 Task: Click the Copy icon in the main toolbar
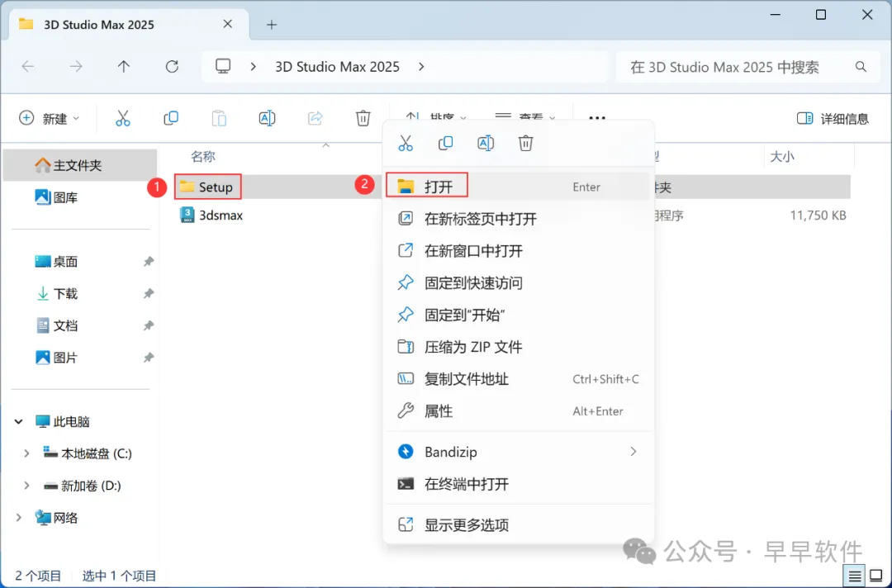171,118
